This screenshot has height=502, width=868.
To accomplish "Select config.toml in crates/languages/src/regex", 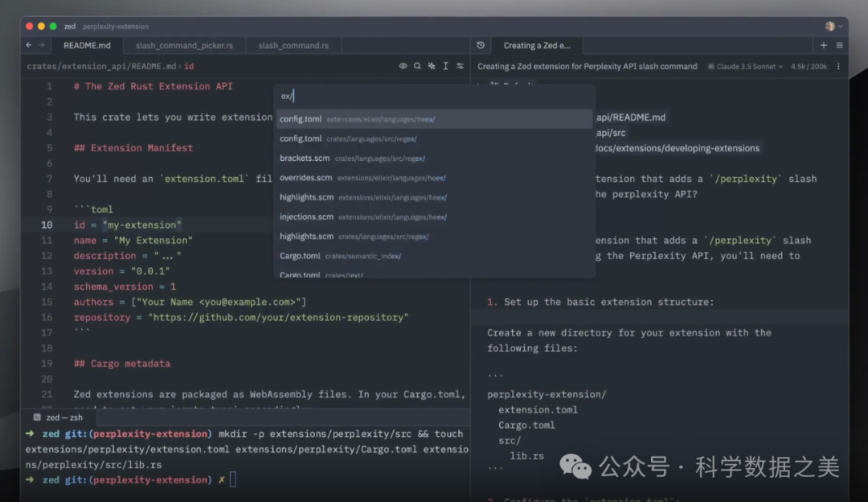I will coord(435,138).
